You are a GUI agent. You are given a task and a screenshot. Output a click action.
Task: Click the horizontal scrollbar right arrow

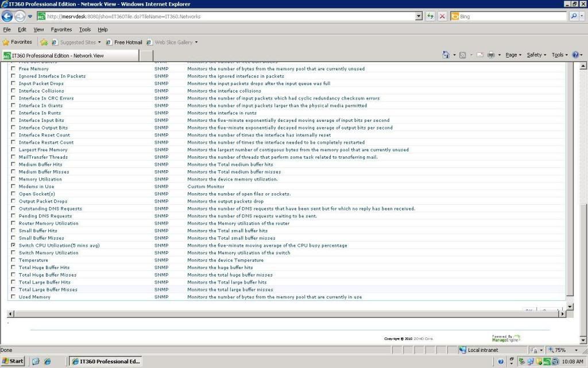point(562,313)
